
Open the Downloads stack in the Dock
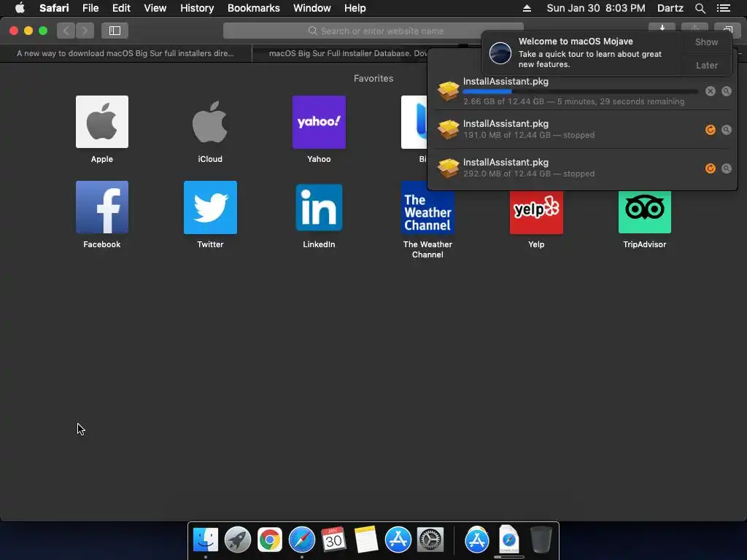tap(508, 540)
